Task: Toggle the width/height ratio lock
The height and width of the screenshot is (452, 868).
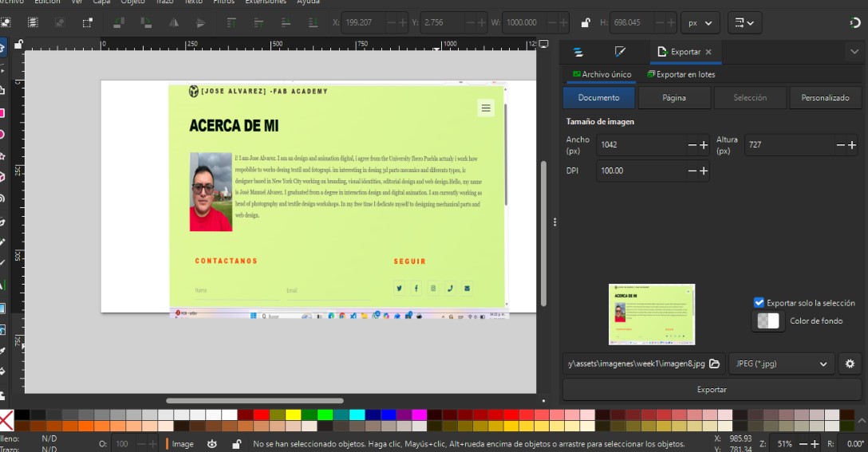Action: [x=586, y=23]
